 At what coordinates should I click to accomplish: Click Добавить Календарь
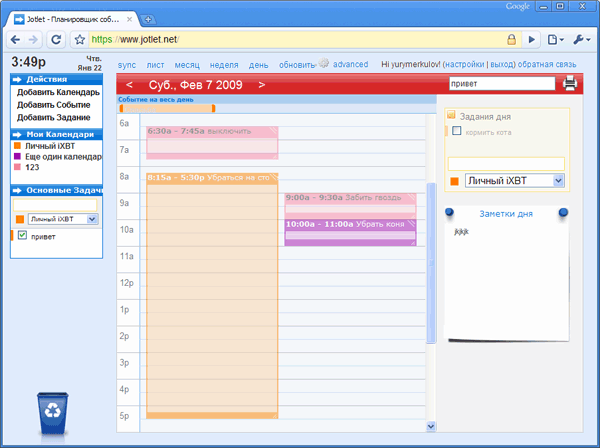pyautogui.click(x=58, y=92)
